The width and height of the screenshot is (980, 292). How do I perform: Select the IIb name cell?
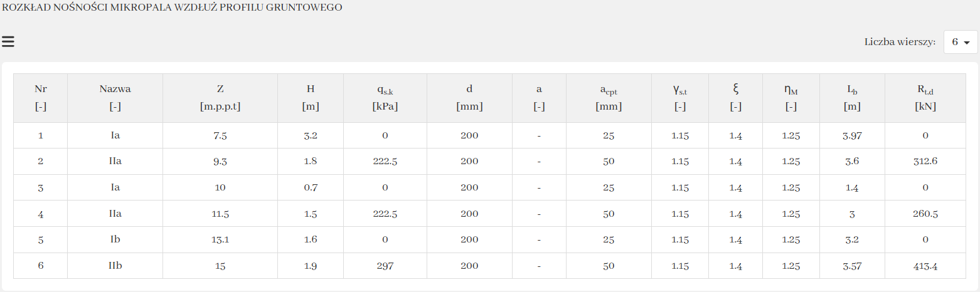click(x=115, y=266)
